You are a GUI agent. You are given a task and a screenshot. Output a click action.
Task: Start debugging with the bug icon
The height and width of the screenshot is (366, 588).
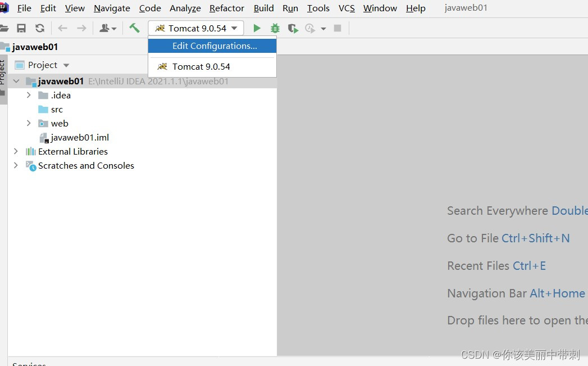coord(275,28)
